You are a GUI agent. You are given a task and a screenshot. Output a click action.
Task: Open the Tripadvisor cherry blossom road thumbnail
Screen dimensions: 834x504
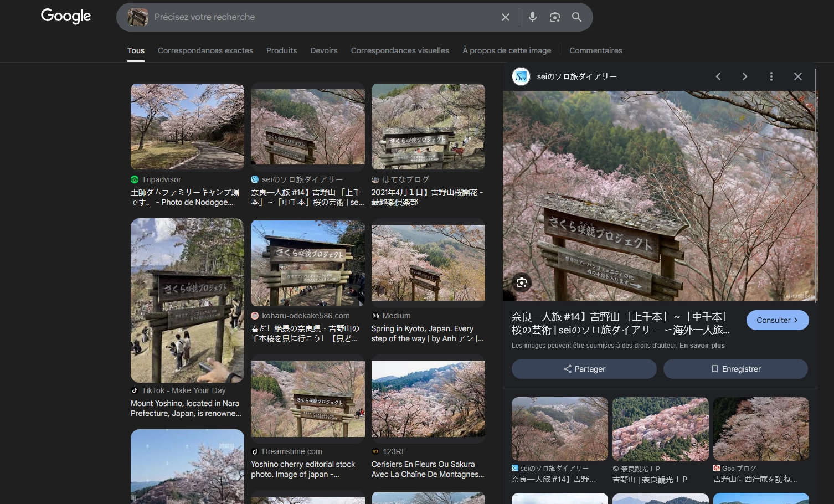(x=187, y=127)
